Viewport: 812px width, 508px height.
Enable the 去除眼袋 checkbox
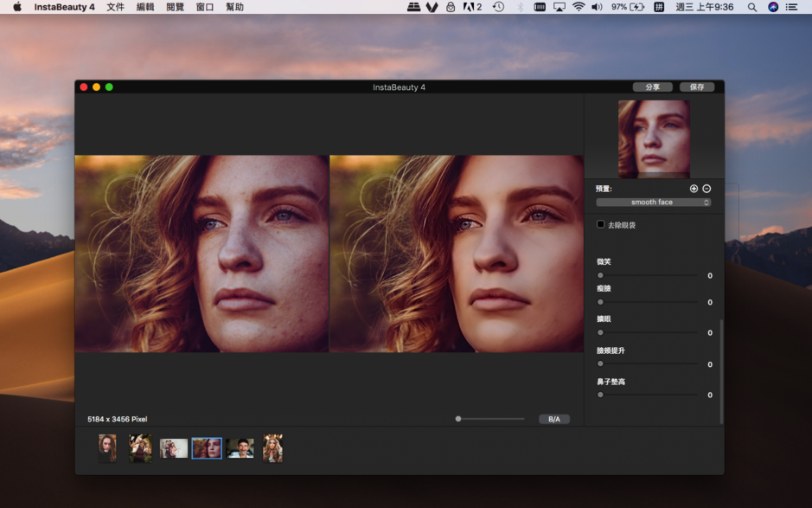(600, 224)
